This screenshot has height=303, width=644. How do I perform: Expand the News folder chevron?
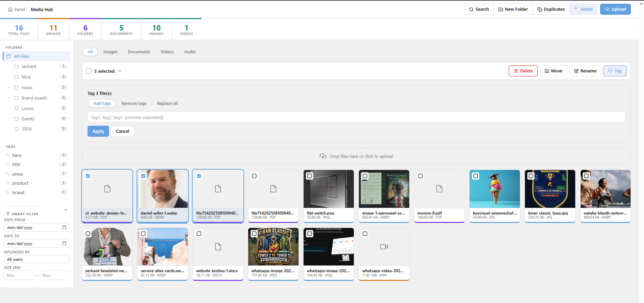tap(9, 87)
